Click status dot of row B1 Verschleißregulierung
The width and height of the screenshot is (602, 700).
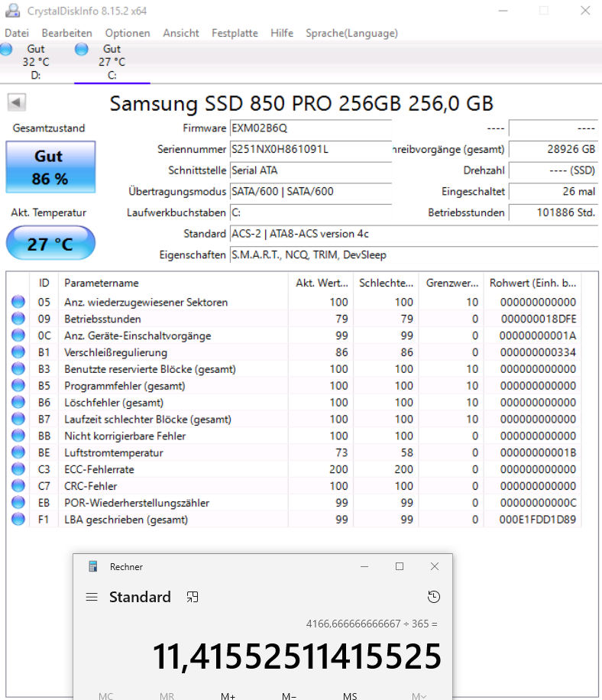18,352
